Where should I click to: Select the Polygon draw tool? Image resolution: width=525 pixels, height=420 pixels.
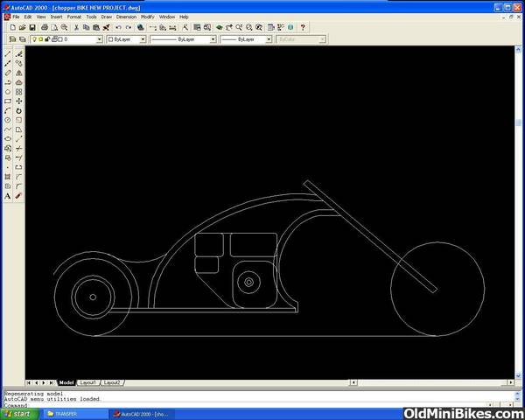[8, 92]
